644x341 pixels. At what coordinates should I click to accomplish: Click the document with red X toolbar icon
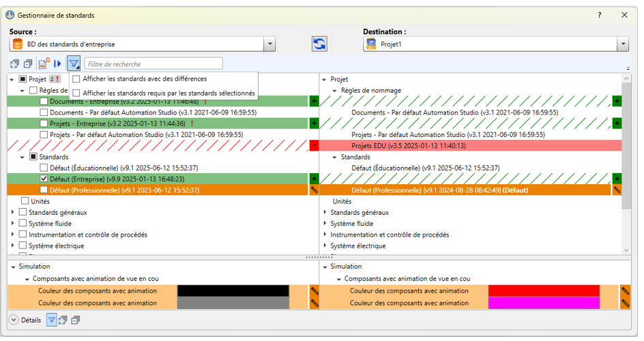44,63
